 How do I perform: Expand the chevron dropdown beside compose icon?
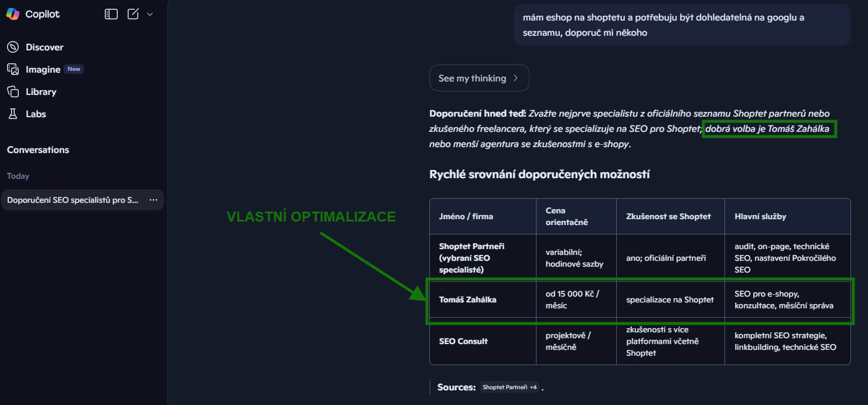150,14
